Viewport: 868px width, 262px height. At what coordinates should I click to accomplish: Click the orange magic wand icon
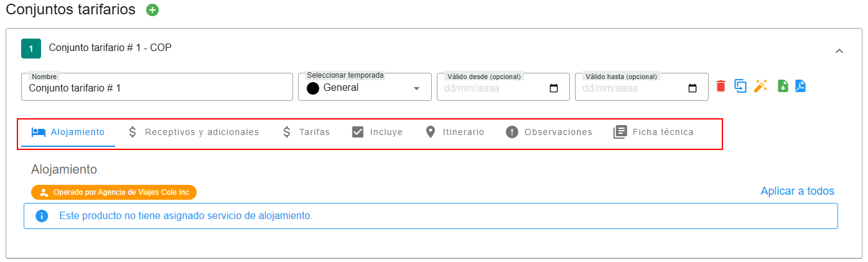pos(760,86)
